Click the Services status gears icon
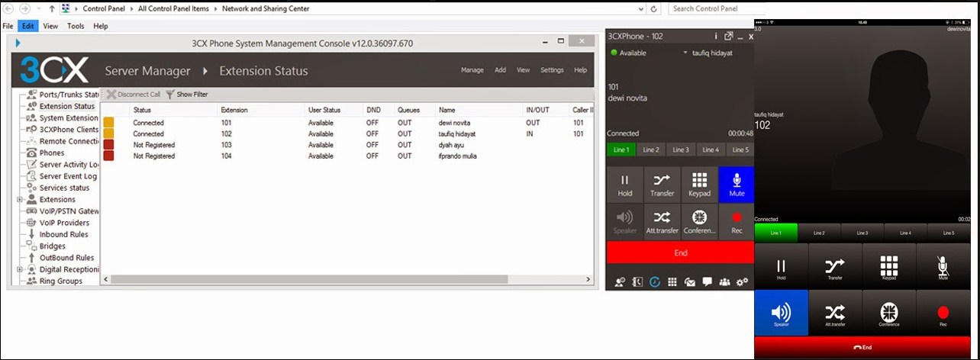980x360 pixels. point(31,188)
